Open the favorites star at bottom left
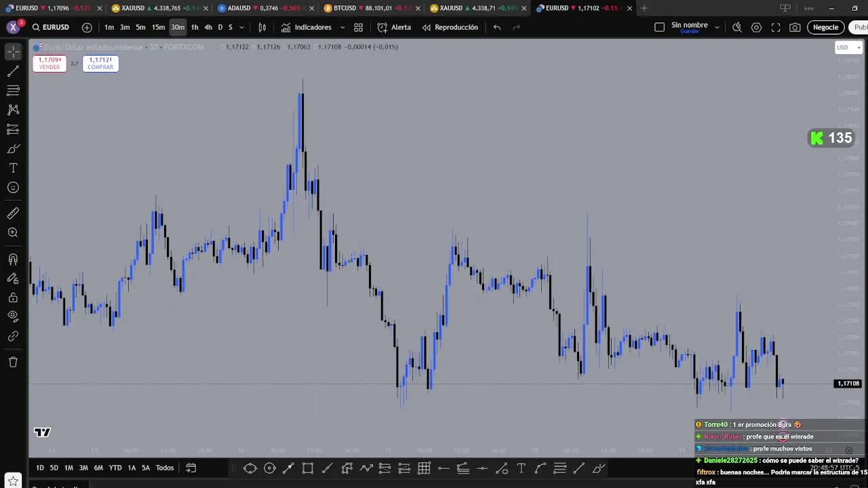Image resolution: width=868 pixels, height=488 pixels. tap(13, 482)
